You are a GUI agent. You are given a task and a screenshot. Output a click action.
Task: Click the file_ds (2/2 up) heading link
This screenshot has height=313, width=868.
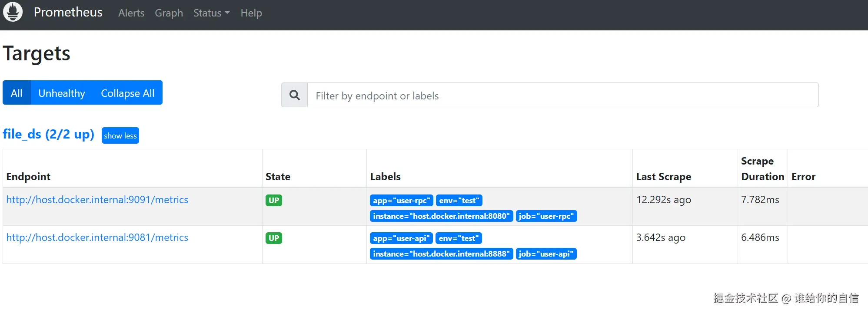pyautogui.click(x=48, y=134)
